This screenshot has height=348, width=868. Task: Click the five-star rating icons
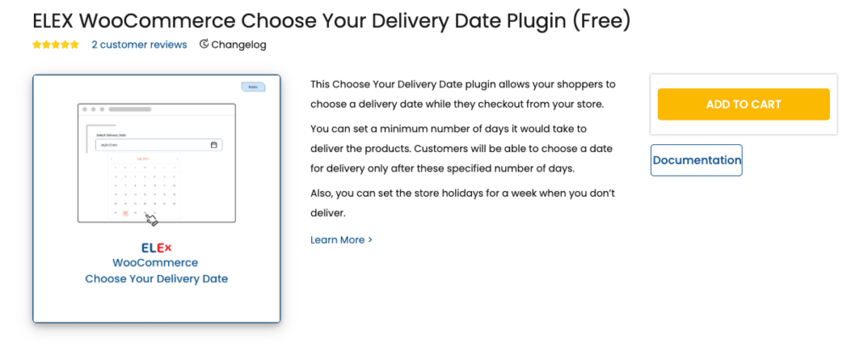(55, 45)
